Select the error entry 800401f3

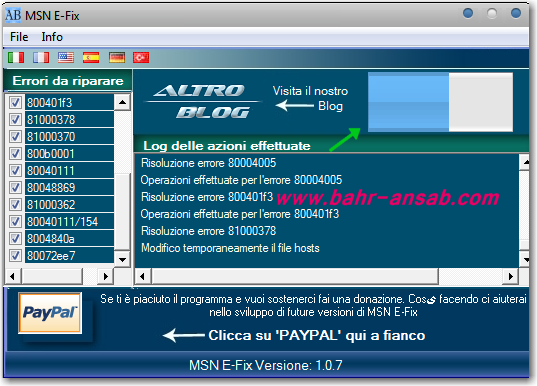69,102
